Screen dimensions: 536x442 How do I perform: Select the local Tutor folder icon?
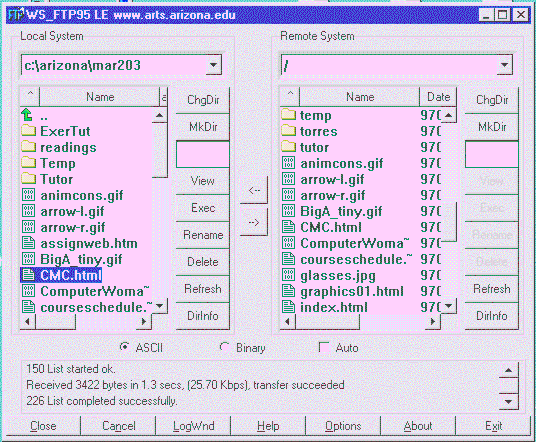pyautogui.click(x=28, y=178)
